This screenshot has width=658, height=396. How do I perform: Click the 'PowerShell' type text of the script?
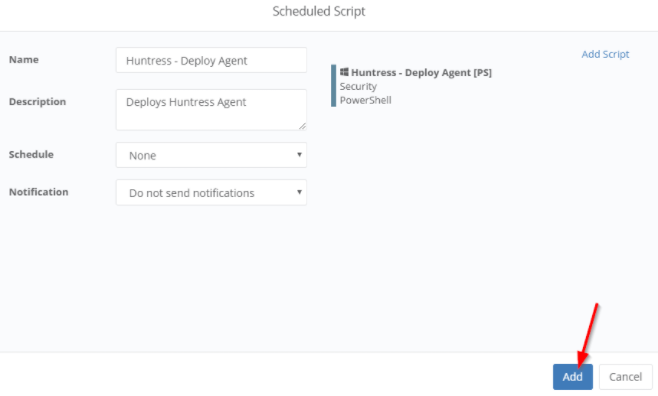366,100
